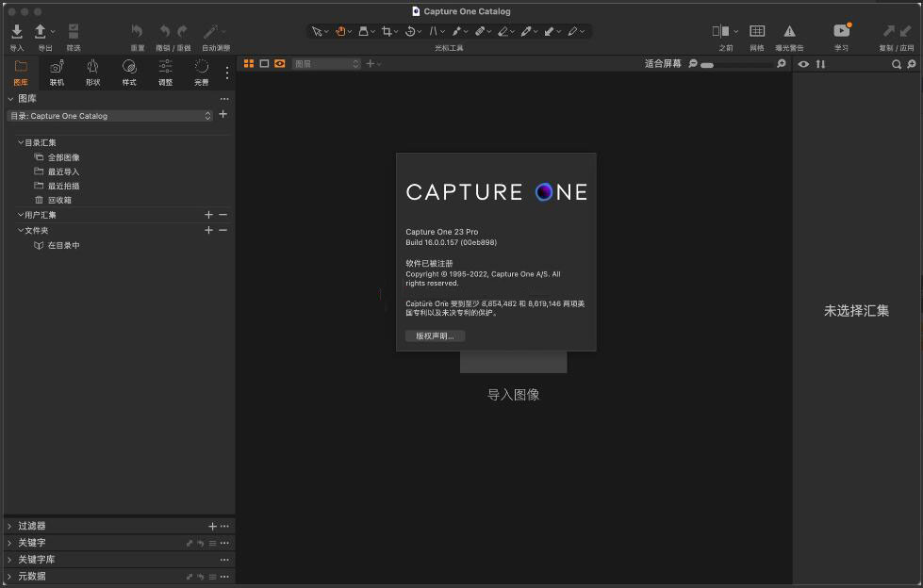Collapse the 图库 panel
Viewport: 923px width, 588px height.
click(x=10, y=99)
